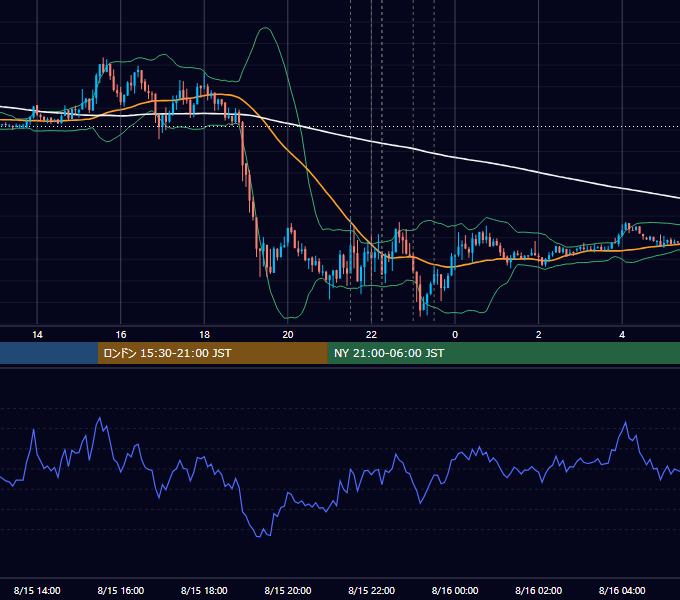Click the 8/15 20:00 date label
The image size is (680, 600).
click(288, 590)
